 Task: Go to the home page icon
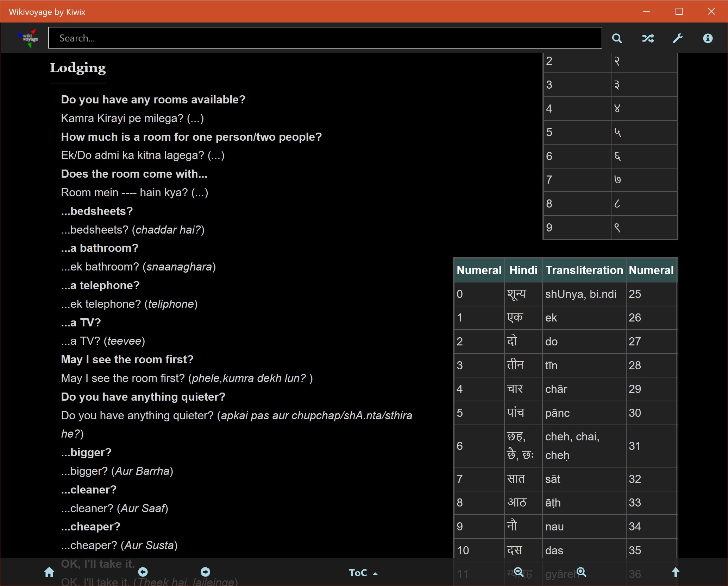pos(49,572)
